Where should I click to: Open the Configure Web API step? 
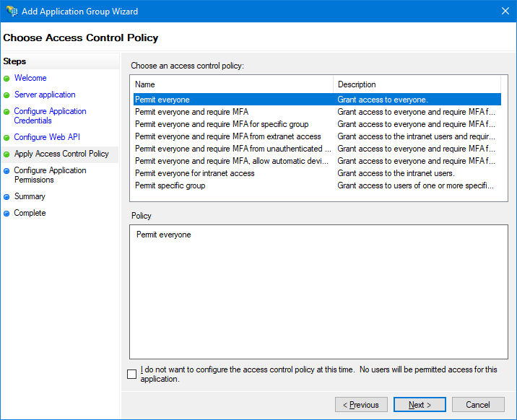(x=47, y=137)
